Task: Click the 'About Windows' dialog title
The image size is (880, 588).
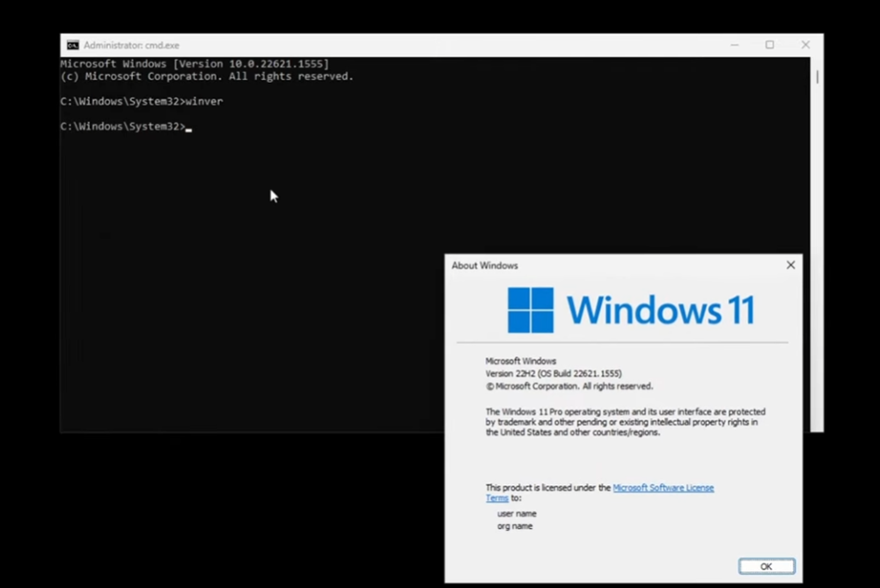Action: [x=485, y=266]
